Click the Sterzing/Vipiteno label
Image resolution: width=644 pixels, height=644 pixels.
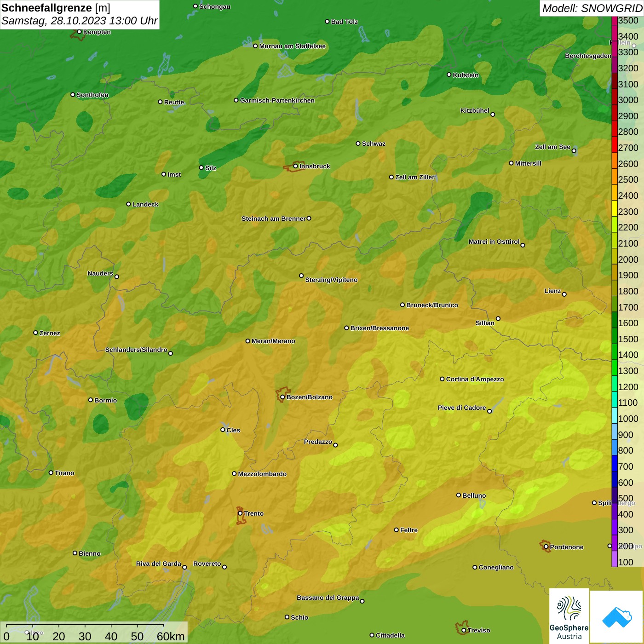[331, 280]
